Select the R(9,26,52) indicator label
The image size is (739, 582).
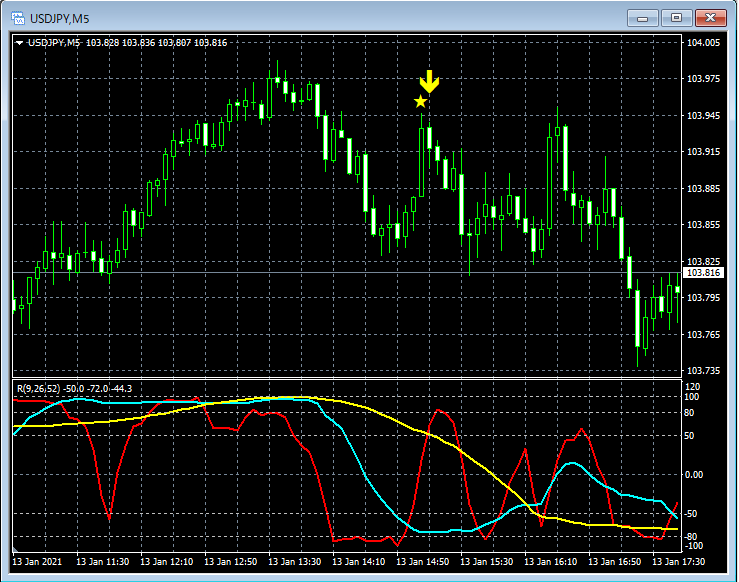click(x=37, y=388)
